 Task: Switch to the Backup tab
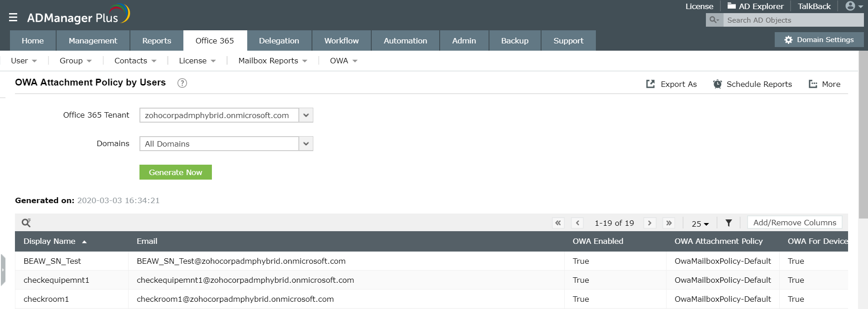coord(515,41)
